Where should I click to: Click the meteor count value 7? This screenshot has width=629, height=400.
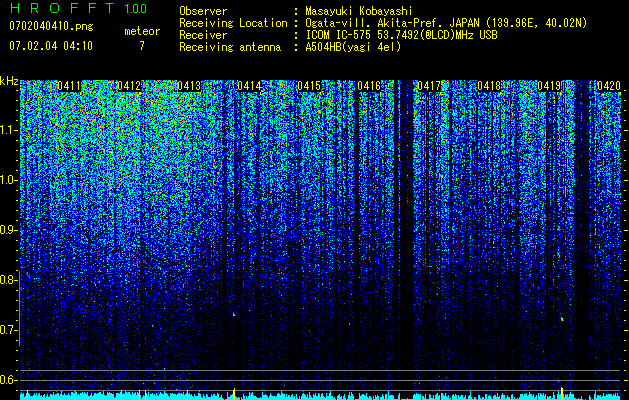[x=142, y=46]
